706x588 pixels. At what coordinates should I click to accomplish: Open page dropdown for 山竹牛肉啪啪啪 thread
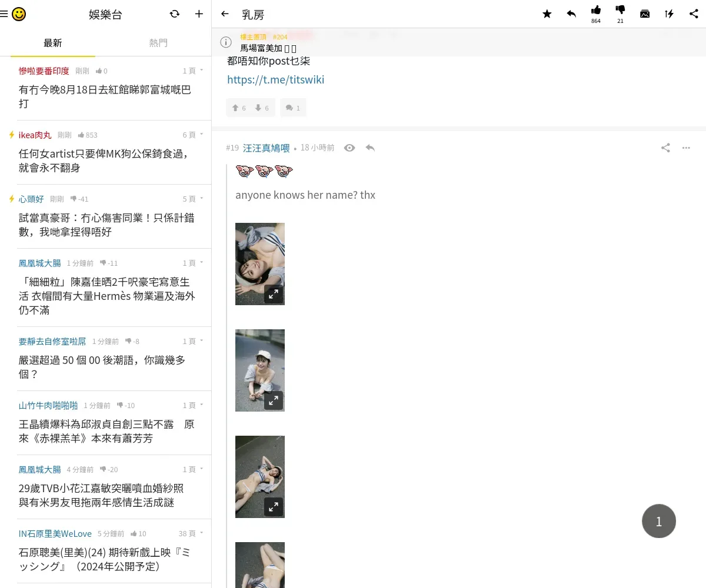[193, 405]
